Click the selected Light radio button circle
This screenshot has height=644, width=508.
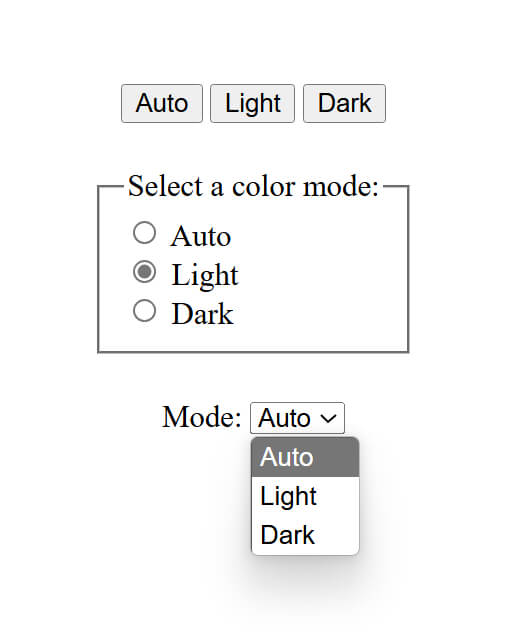[x=145, y=271]
